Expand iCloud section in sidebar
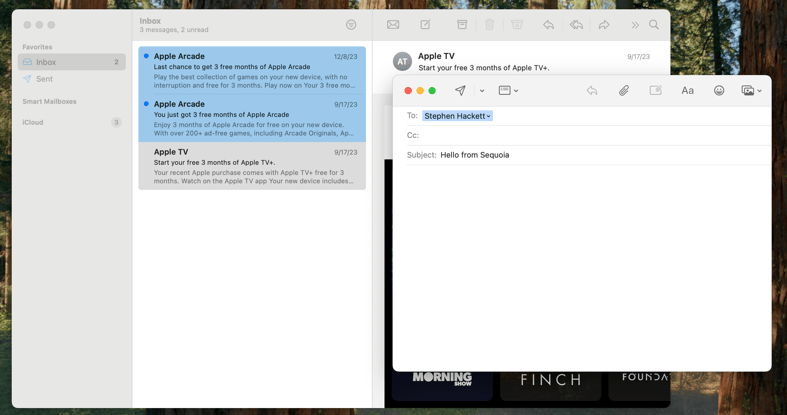The width and height of the screenshot is (787, 415). (33, 122)
